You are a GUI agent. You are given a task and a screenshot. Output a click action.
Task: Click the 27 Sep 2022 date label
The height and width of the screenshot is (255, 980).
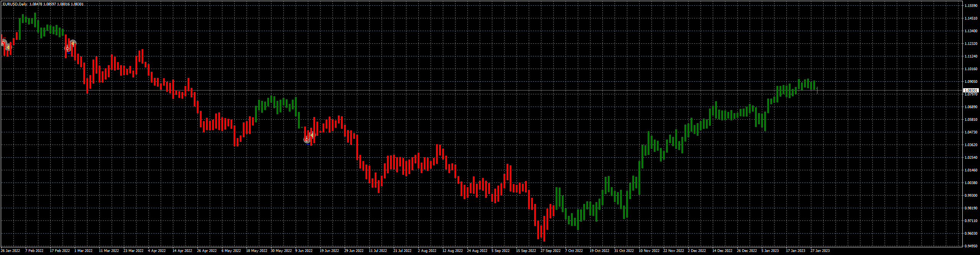pos(551,251)
